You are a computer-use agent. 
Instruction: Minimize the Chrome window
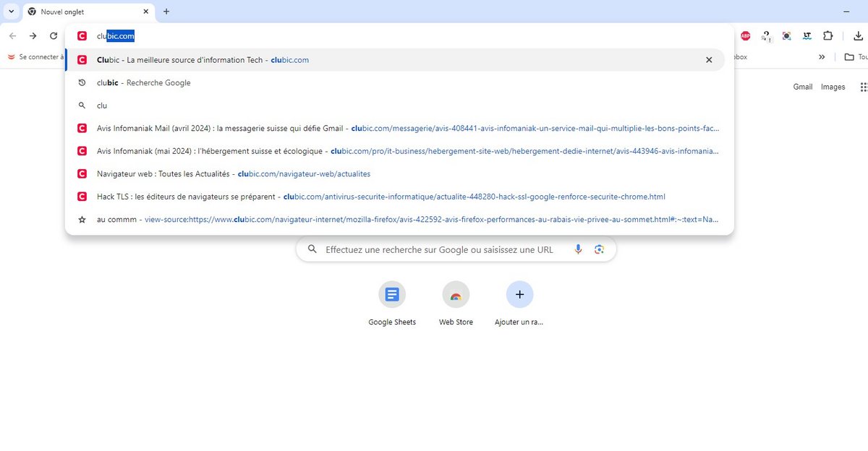846,12
